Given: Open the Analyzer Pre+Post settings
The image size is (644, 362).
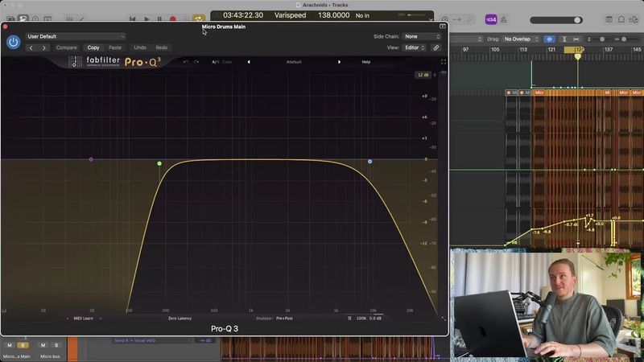Looking at the screenshot, I should click(284, 319).
